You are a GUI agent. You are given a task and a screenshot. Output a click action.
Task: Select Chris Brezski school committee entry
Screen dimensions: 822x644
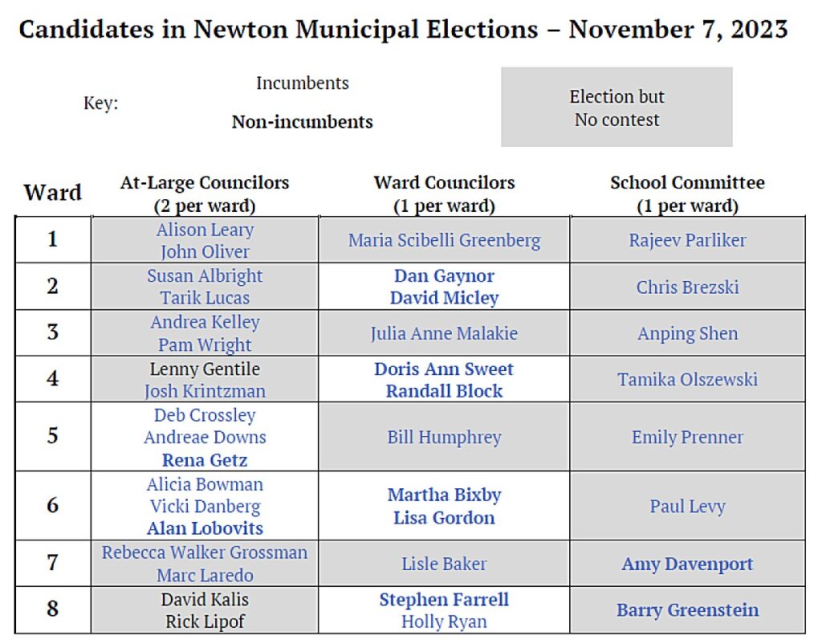pyautogui.click(x=687, y=287)
